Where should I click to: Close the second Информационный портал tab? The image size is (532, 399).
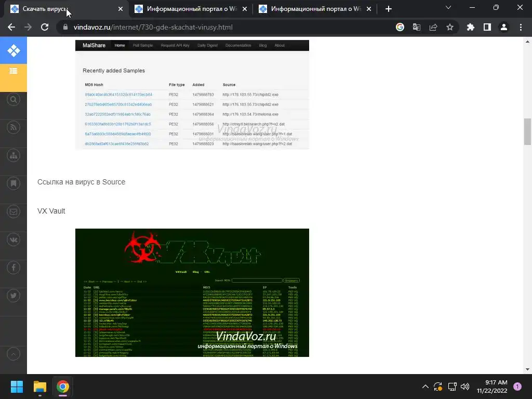click(245, 9)
